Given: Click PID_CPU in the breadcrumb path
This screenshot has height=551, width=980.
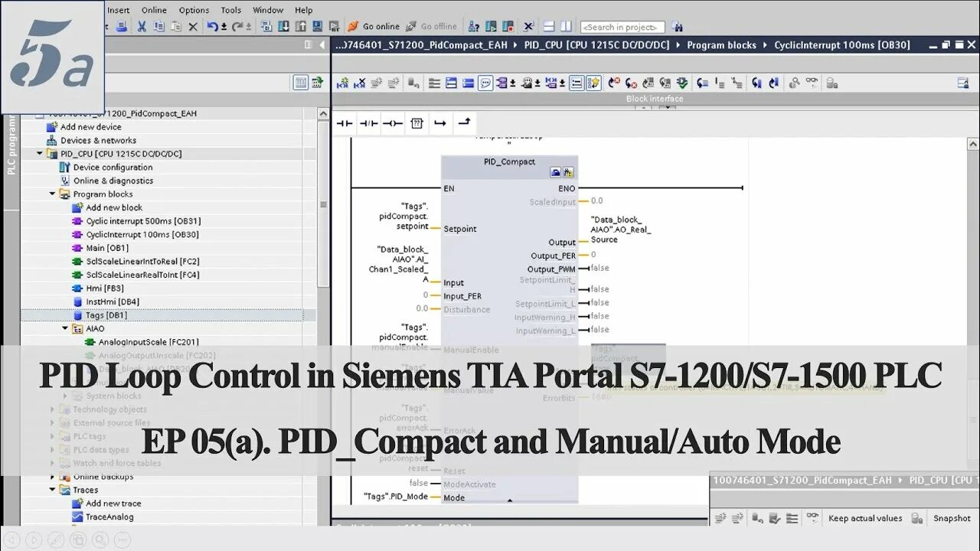Looking at the screenshot, I should [596, 45].
